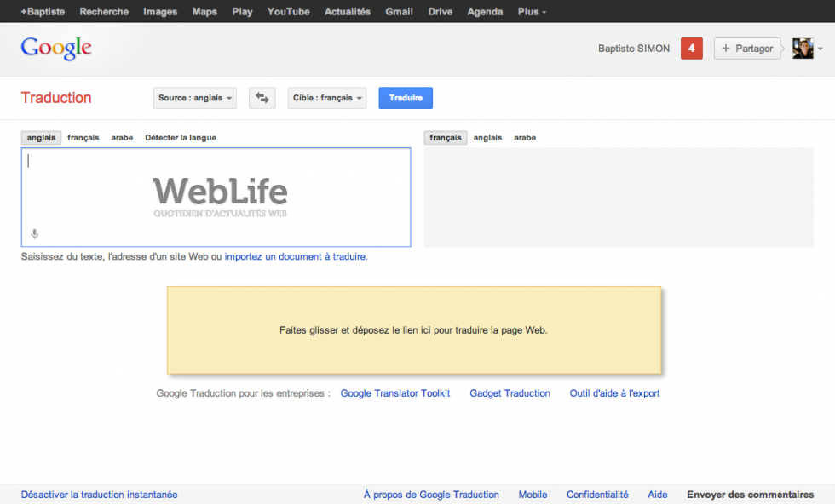Swap source and target languages
The height and width of the screenshot is (504, 835).
pyautogui.click(x=262, y=97)
